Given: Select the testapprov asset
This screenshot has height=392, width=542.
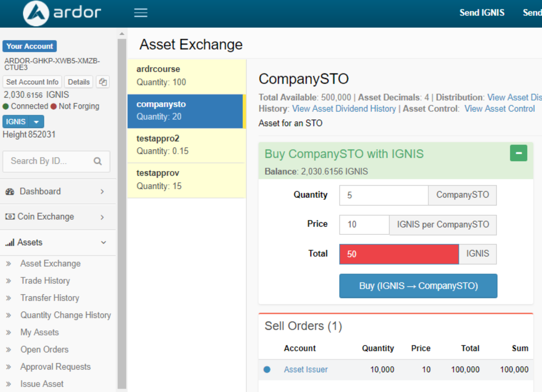Looking at the screenshot, I should pos(186,180).
